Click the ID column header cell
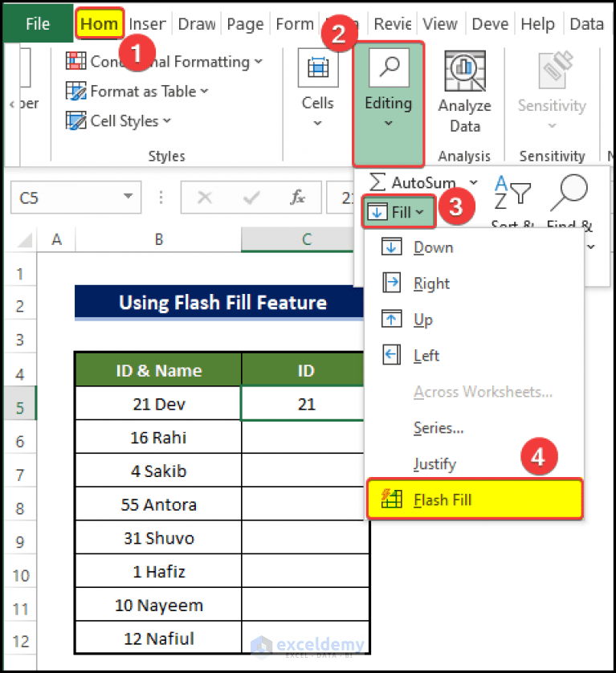Screen dimensions: 616x673 click(x=303, y=370)
